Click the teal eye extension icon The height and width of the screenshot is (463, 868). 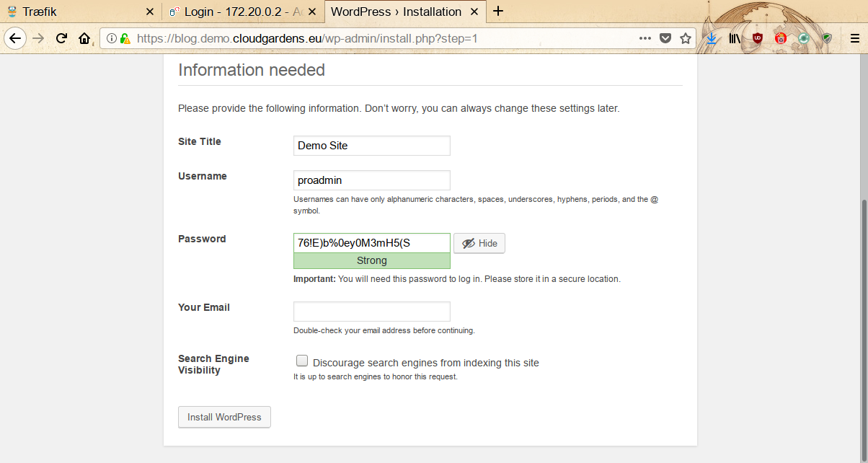coord(804,38)
